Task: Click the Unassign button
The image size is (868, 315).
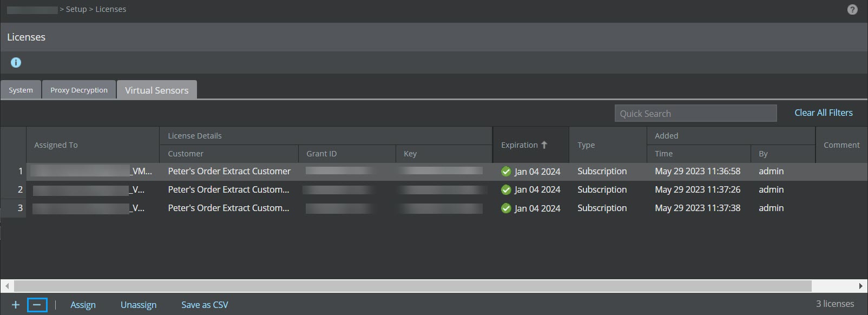Action: coord(139,305)
